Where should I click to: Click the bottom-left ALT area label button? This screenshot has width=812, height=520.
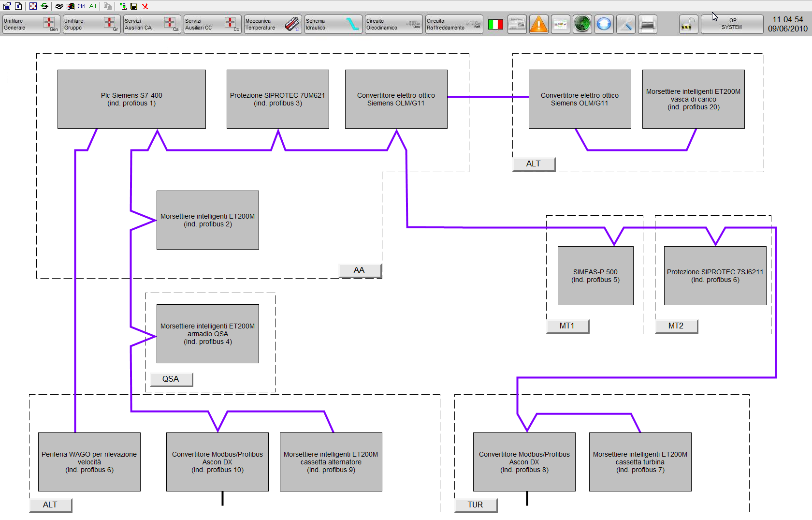click(50, 505)
